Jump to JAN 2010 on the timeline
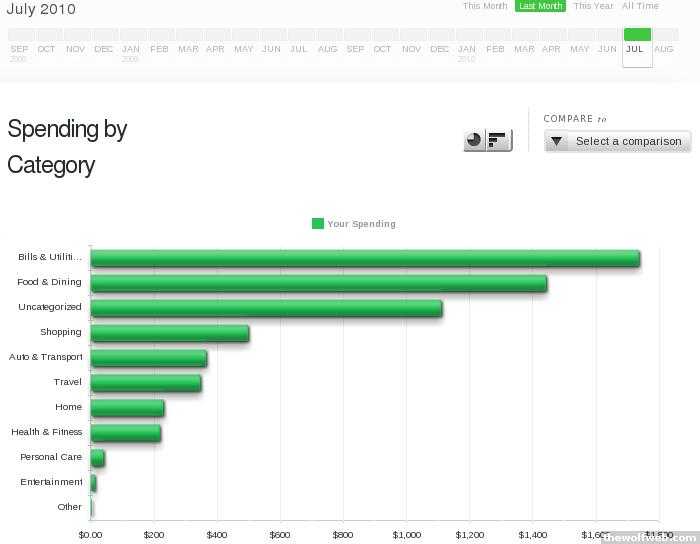The width and height of the screenshot is (700, 544). pyautogui.click(x=467, y=47)
